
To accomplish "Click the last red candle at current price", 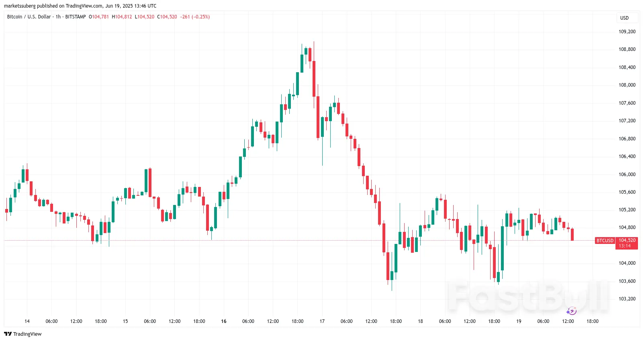I will [572, 234].
